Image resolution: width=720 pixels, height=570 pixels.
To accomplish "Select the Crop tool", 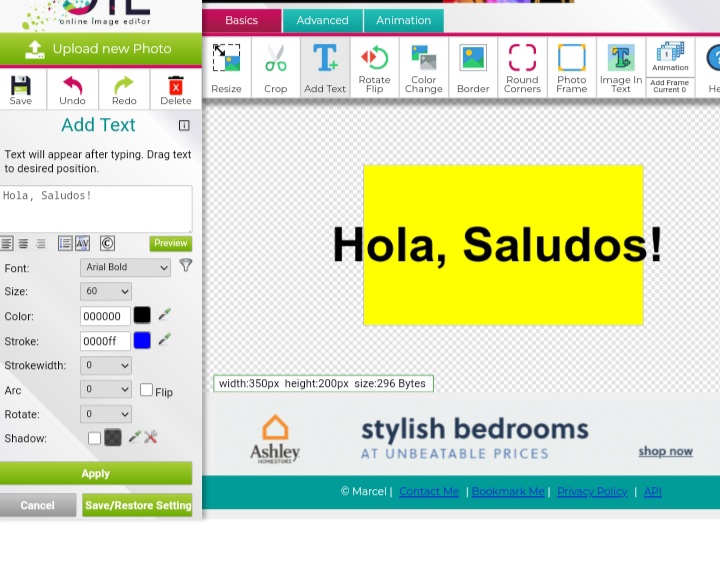I will click(275, 68).
